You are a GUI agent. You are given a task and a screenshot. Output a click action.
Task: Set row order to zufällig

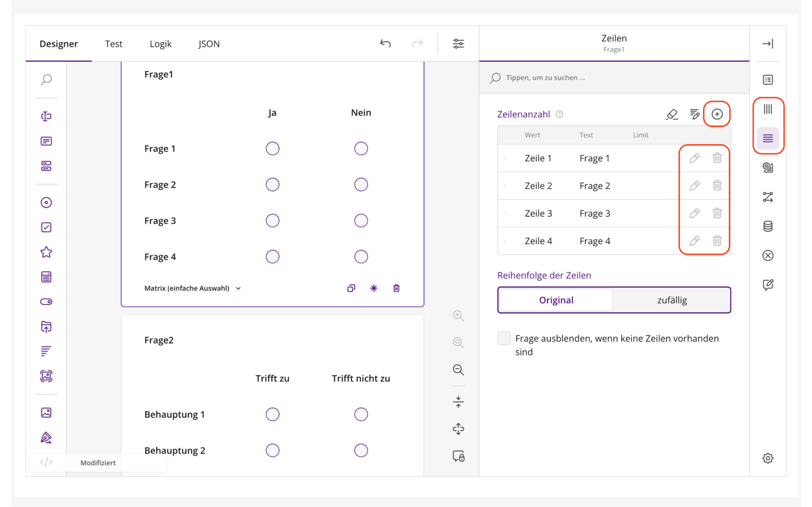[672, 300]
